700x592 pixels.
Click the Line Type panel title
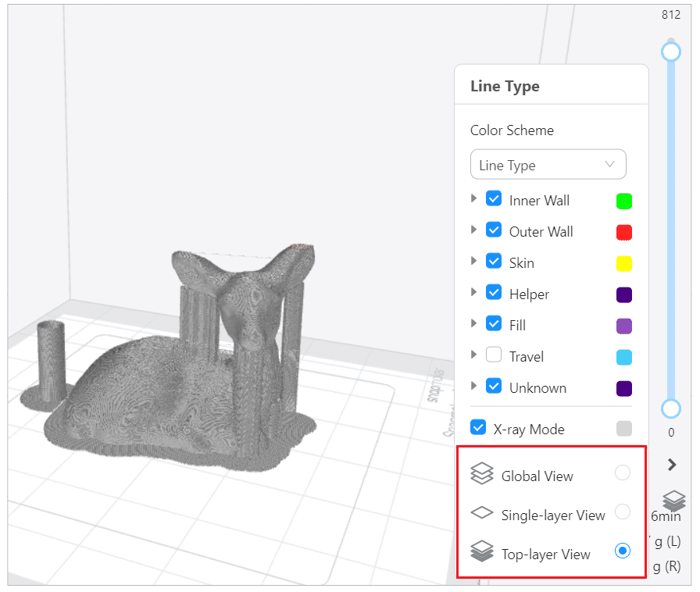pyautogui.click(x=505, y=86)
